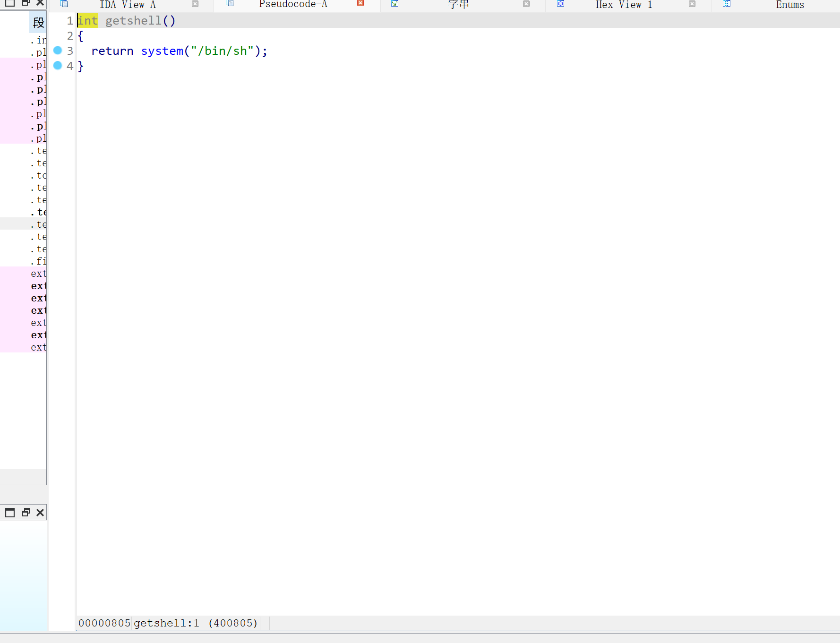Close the Pseudocode-A tab with red X
This screenshot has height=643, width=840.
tap(360, 3)
